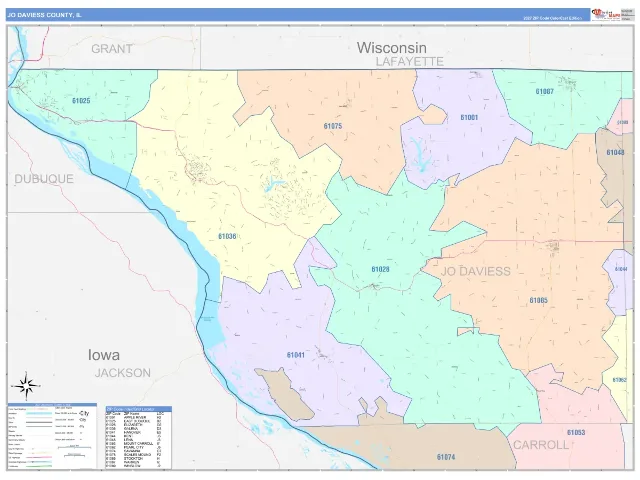Click the PEARL CITY row in index
The height and width of the screenshot is (480, 640).
[135, 447]
